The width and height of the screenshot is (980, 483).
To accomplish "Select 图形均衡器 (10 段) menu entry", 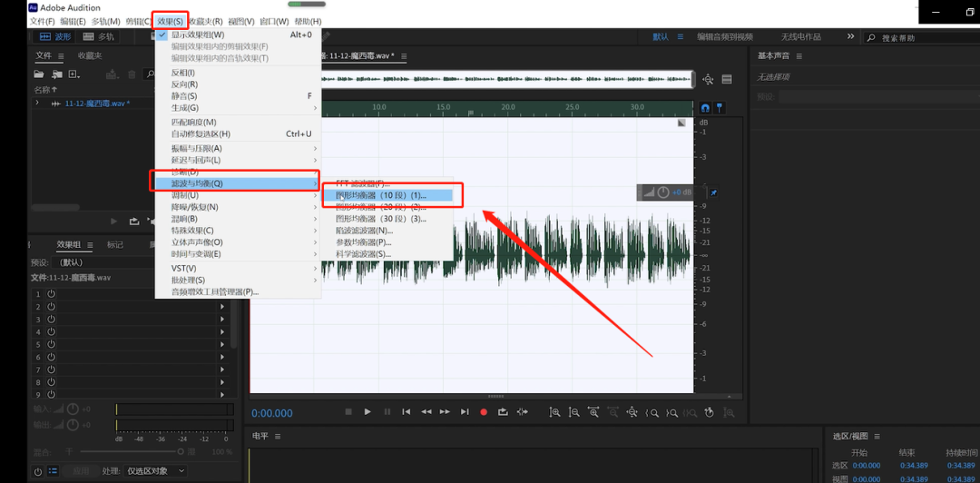I will (x=387, y=196).
